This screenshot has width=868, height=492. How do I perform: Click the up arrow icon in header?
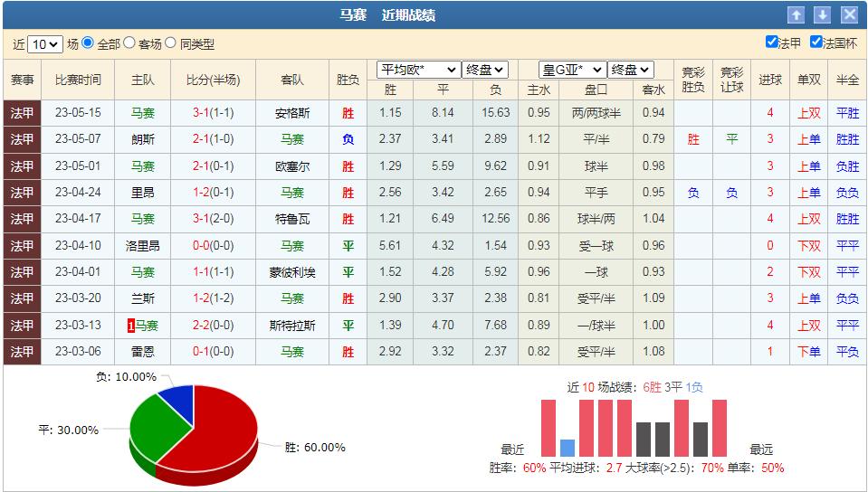point(796,15)
